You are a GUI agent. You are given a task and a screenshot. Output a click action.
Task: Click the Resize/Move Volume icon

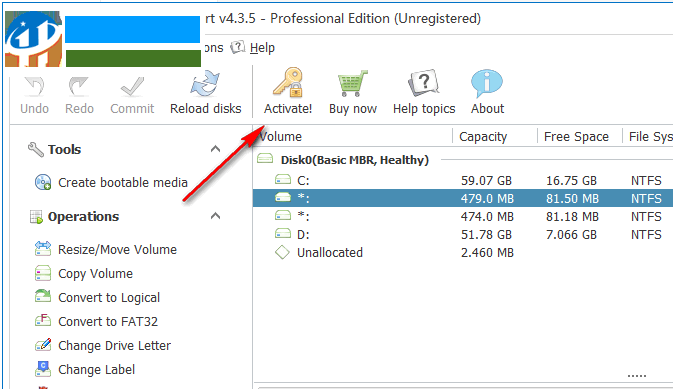[43, 249]
